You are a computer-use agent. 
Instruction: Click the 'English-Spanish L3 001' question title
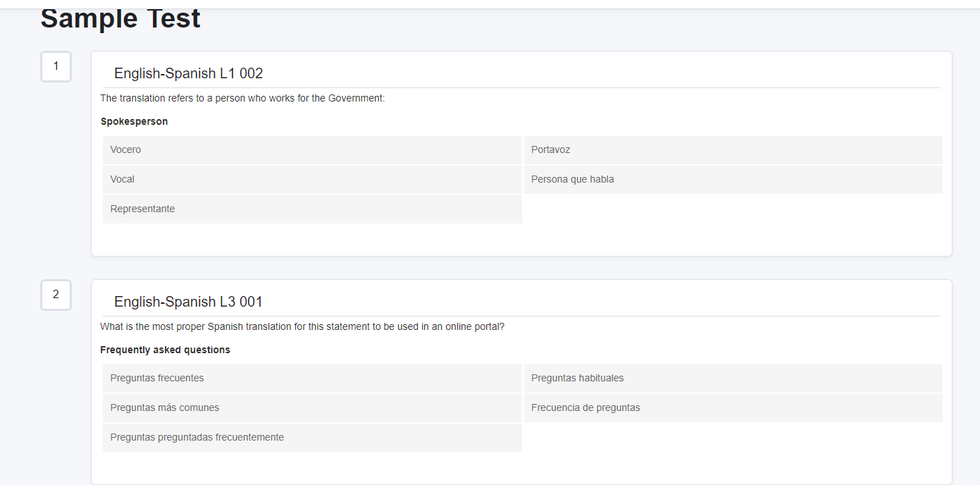(188, 302)
